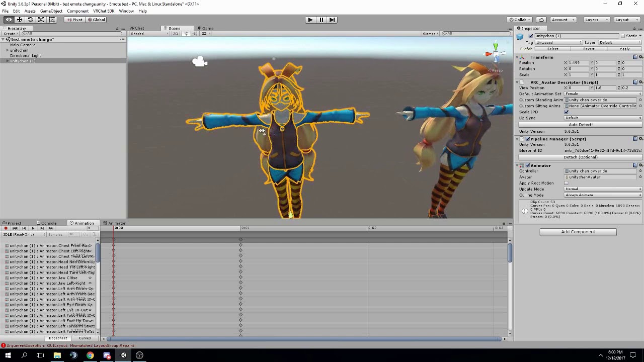
Task: Open Animator component gear menu
Action: click(x=640, y=165)
